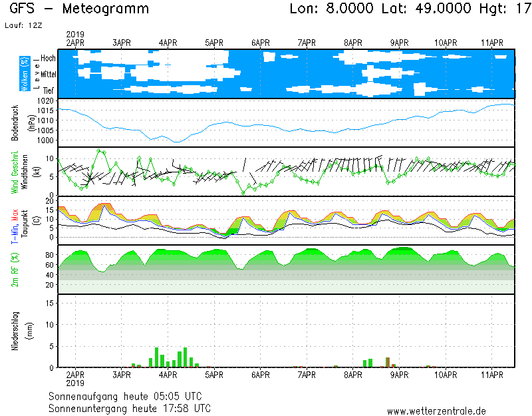Screen dimensions: 532x416
Task: Click the Tief cloud level label
Action: tap(49, 89)
